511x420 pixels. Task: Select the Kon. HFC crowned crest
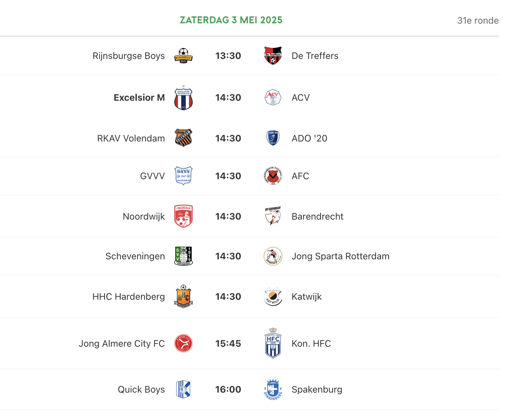[x=273, y=343]
